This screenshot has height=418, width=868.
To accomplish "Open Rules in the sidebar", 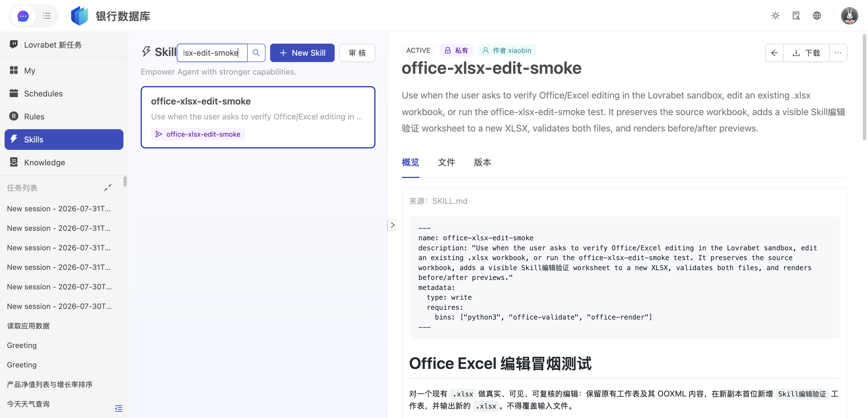I will [x=64, y=116].
